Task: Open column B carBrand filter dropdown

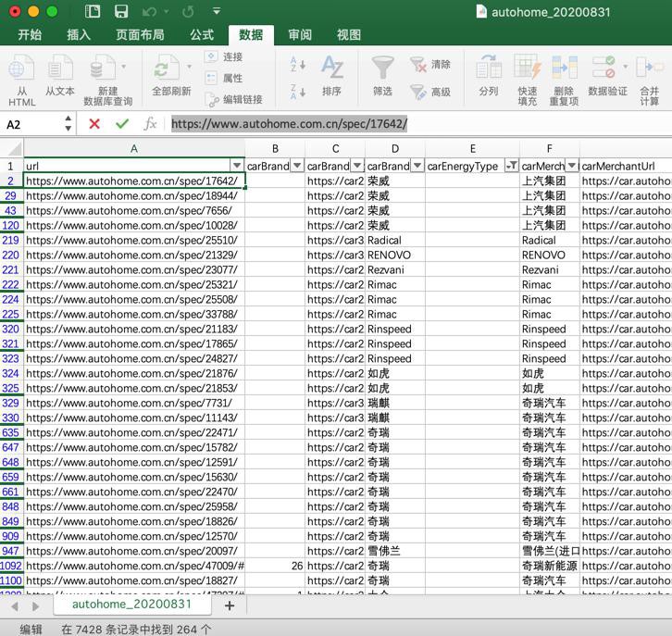Action: (x=297, y=166)
